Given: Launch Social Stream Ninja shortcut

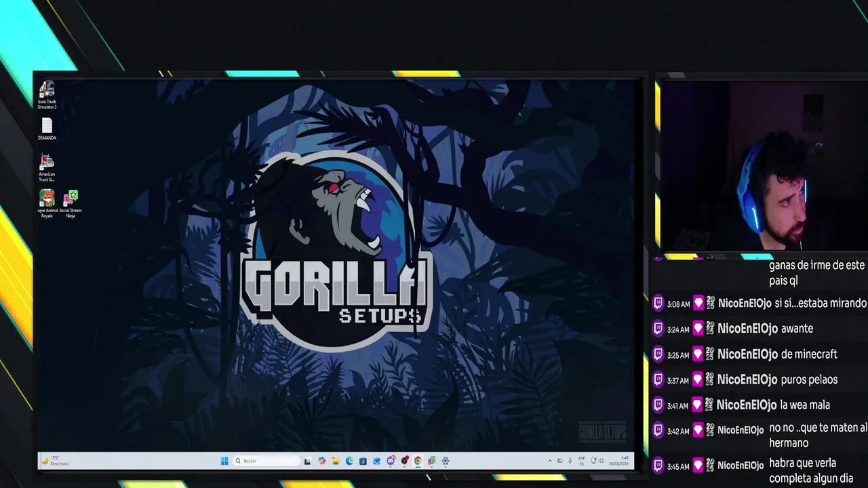Looking at the screenshot, I should pos(71,204).
